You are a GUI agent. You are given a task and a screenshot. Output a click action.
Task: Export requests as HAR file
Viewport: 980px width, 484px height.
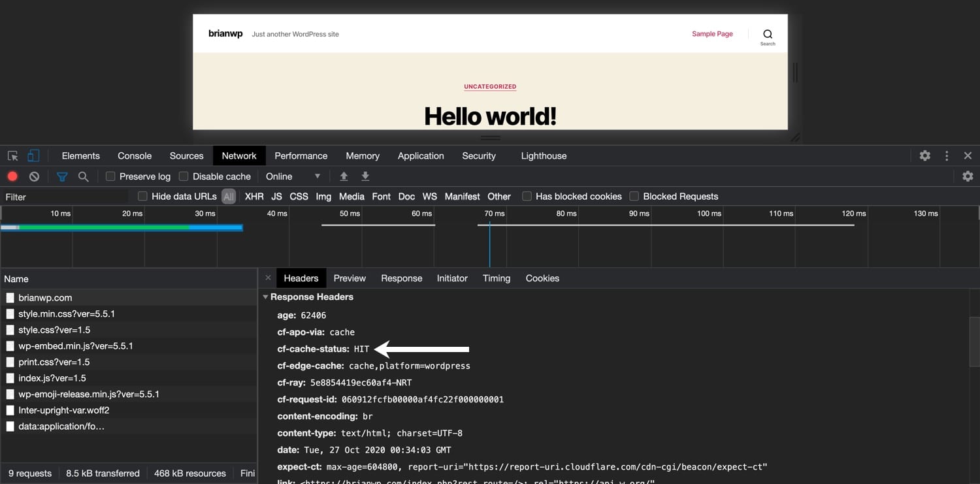pyautogui.click(x=365, y=176)
